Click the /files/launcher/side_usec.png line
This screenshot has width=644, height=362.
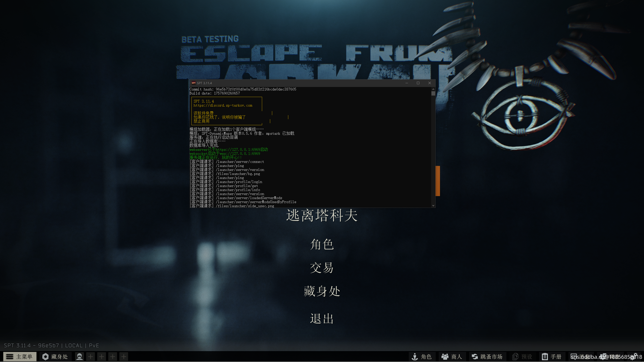(232, 206)
